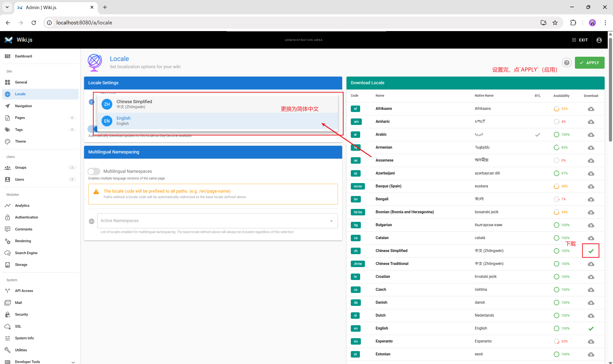Toggle the Multilingual Namespaces switch
Image resolution: width=613 pixels, height=364 pixels.
pos(94,171)
